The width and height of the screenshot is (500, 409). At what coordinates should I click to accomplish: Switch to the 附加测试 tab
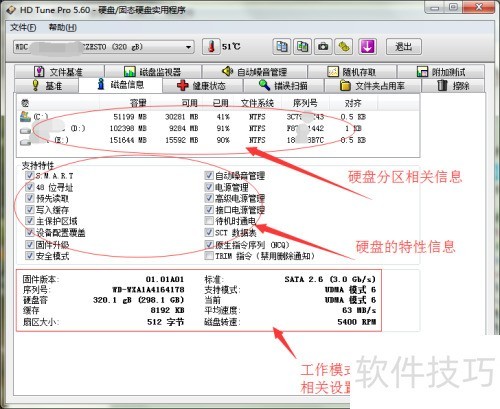click(441, 72)
